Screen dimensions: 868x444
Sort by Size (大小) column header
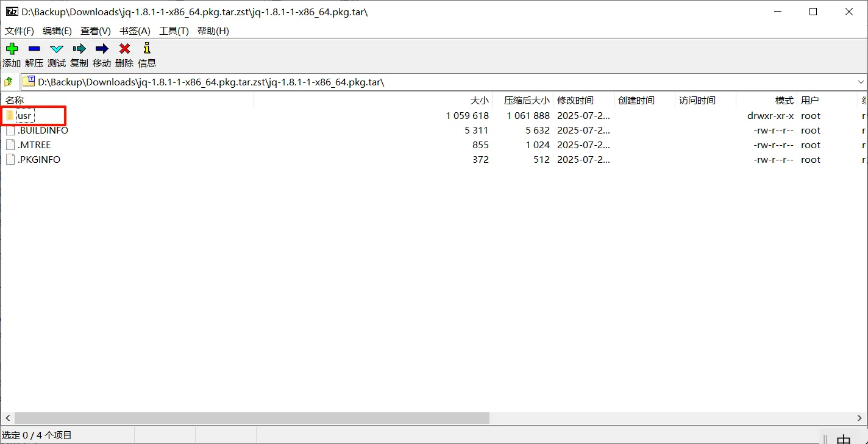[479, 101]
